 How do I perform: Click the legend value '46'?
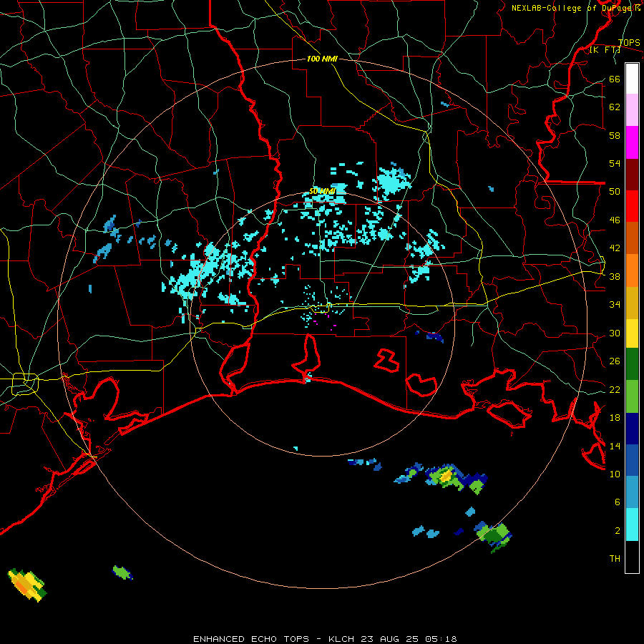(615, 220)
